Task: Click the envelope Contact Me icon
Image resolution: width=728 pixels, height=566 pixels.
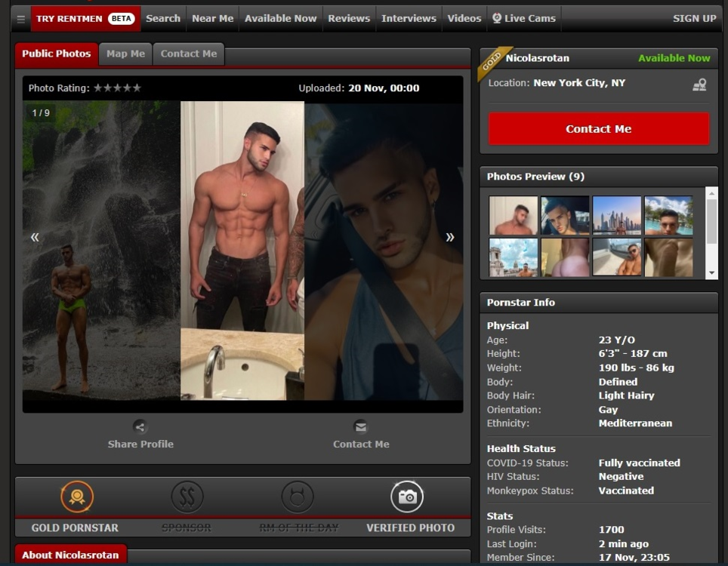Action: 361,426
